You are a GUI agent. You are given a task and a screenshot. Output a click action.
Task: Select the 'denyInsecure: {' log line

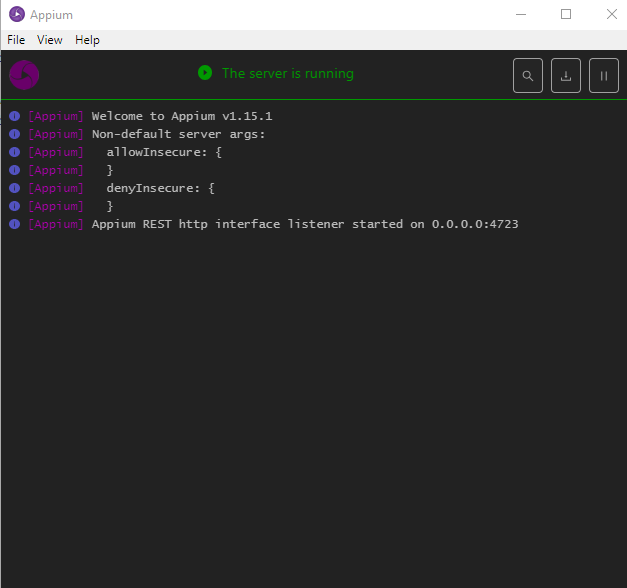[x=160, y=188]
